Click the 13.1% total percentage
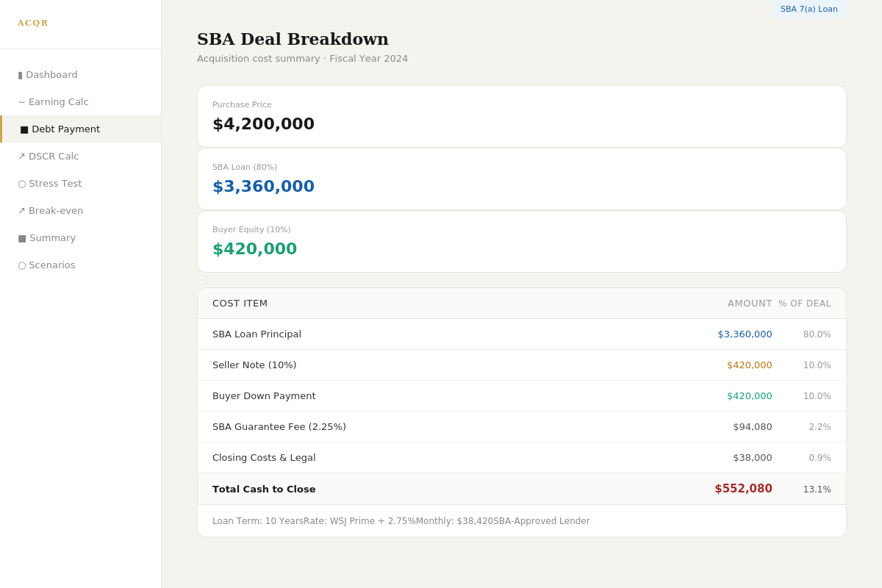Screen dimensions: 882x588 pos(817,490)
